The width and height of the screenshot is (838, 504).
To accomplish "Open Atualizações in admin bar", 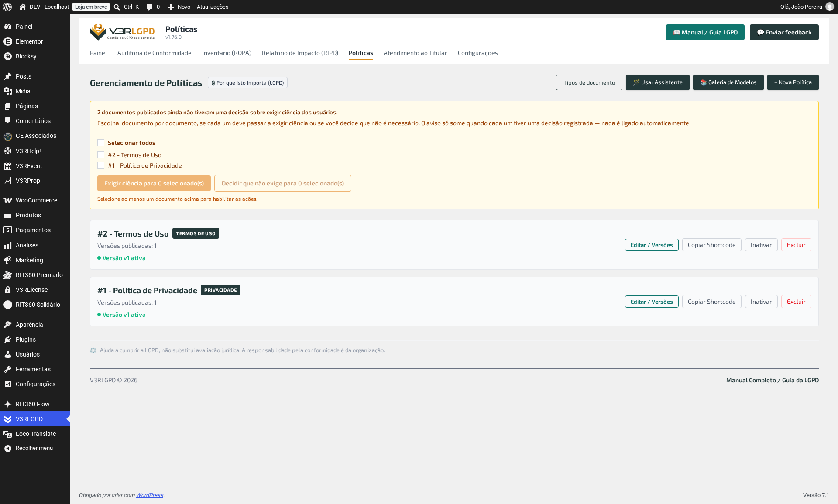I will click(x=213, y=7).
